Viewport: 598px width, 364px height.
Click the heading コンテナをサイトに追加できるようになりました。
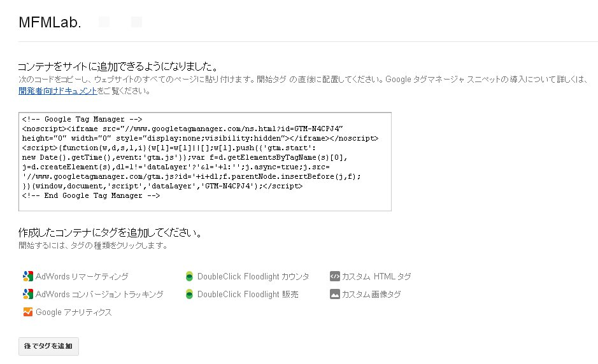coord(119,67)
